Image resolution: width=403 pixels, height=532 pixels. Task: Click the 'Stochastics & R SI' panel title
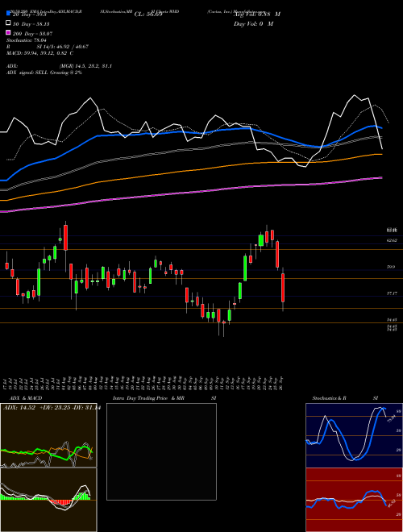[345, 398]
